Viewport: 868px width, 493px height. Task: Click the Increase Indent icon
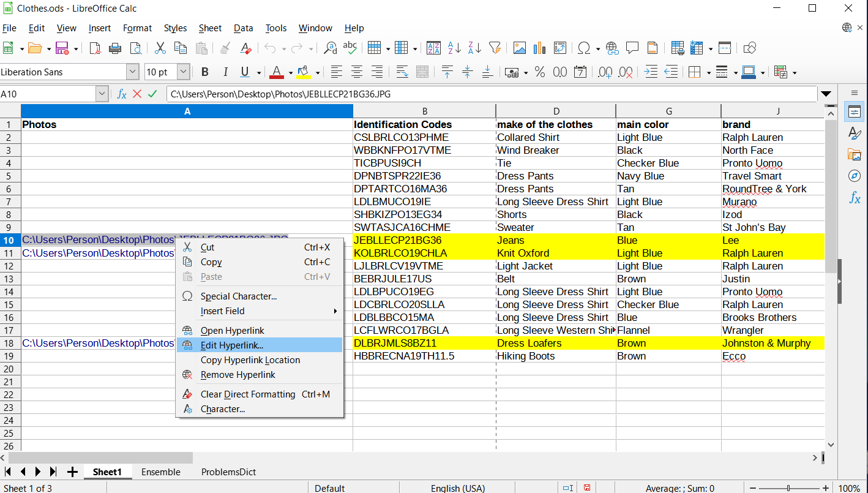[651, 72]
